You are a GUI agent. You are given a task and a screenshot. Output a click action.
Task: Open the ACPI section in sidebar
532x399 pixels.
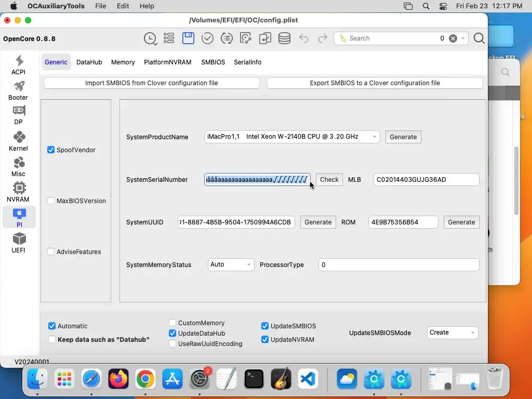[x=19, y=65]
